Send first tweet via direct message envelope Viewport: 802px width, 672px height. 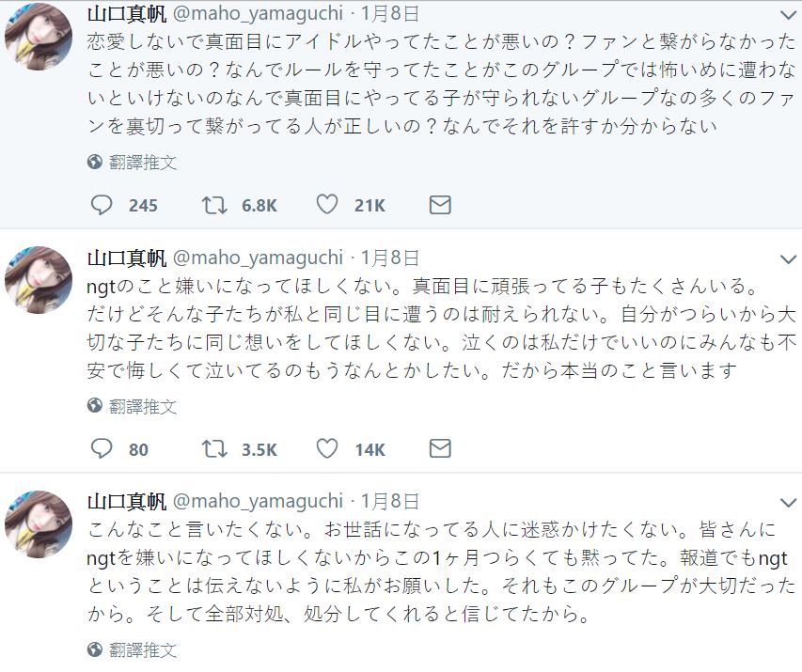(x=440, y=205)
